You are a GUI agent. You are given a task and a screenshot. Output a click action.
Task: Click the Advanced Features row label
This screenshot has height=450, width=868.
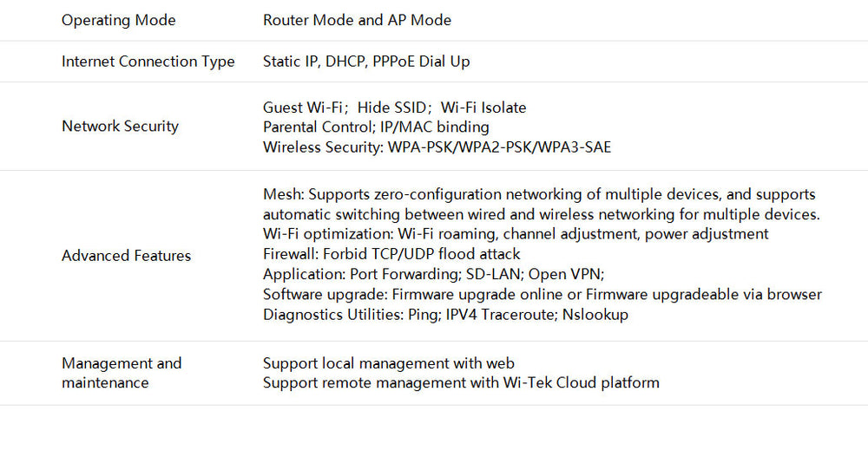pyautogui.click(x=126, y=256)
